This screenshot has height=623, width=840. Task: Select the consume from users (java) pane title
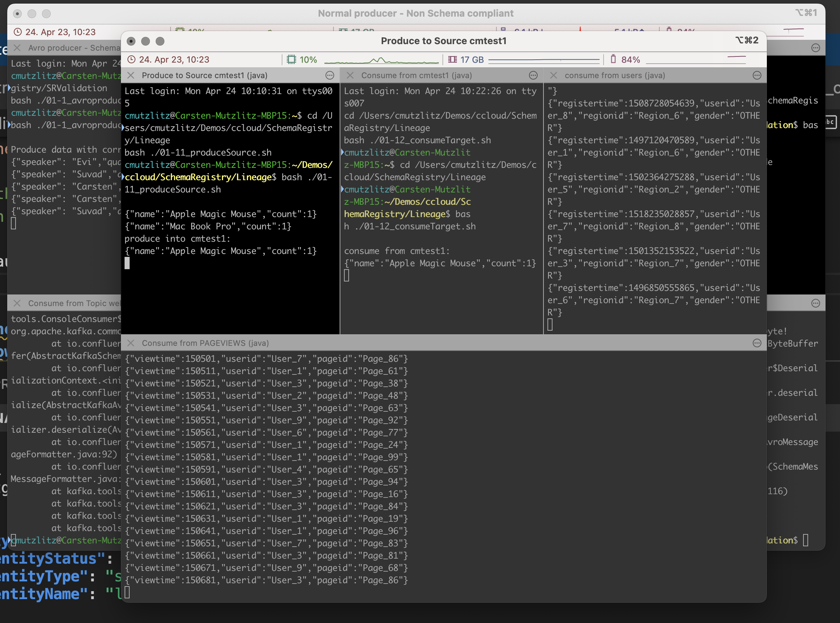click(x=614, y=75)
